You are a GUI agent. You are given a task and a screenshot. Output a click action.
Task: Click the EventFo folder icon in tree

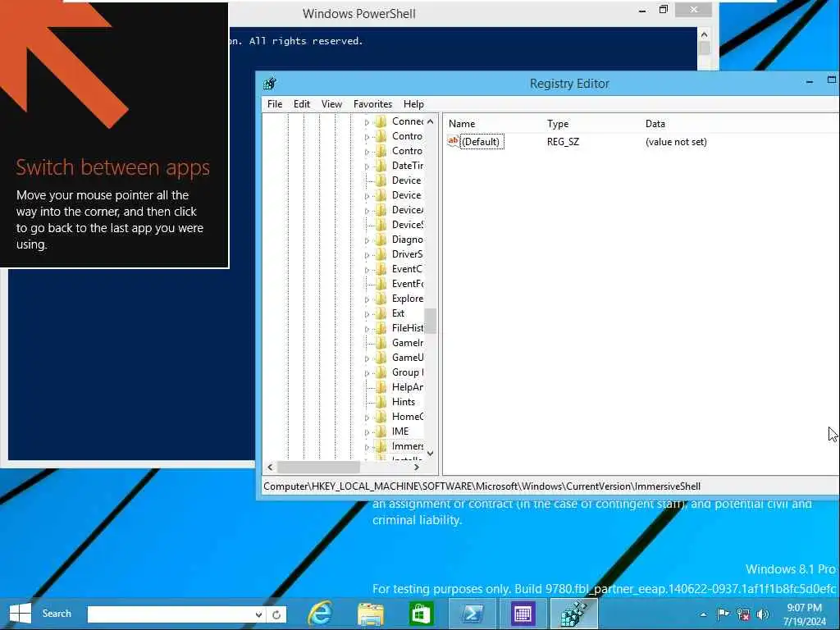click(x=381, y=283)
